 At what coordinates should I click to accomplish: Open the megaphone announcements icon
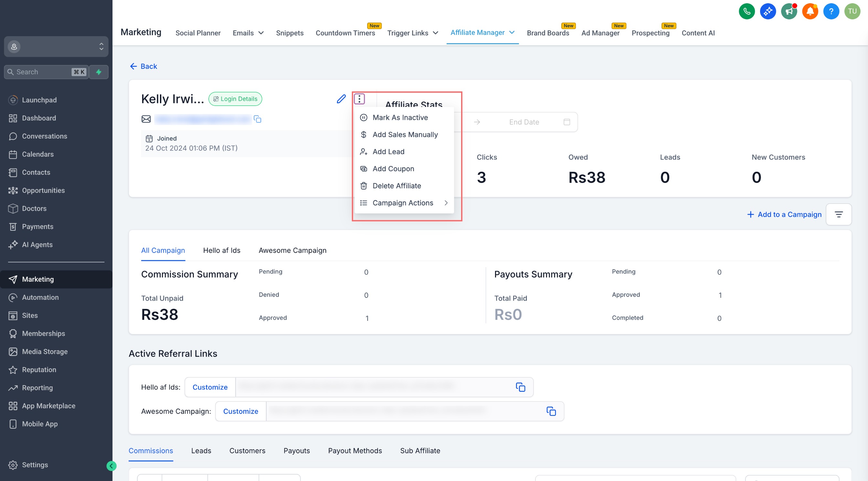coord(789,11)
